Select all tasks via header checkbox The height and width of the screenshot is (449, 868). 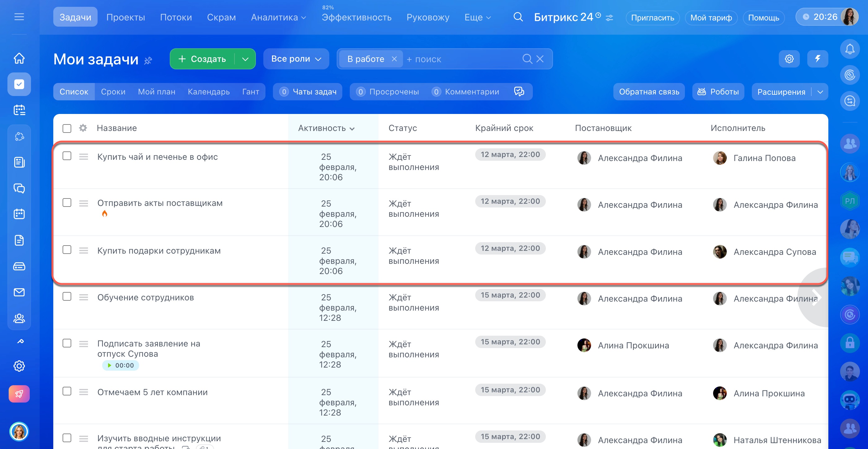click(x=67, y=128)
